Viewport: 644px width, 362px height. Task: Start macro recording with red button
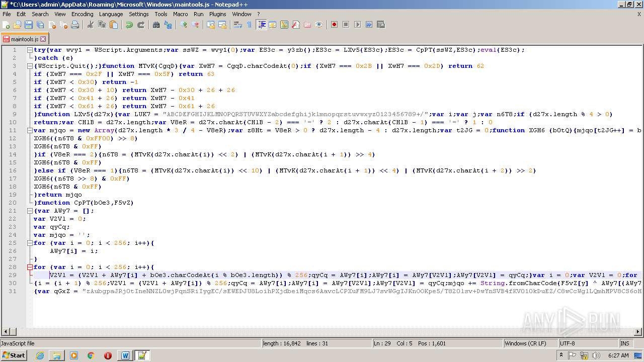(335, 25)
